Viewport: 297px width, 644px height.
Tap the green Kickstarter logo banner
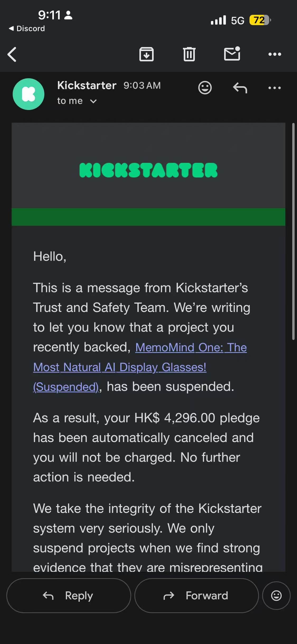pos(148,170)
